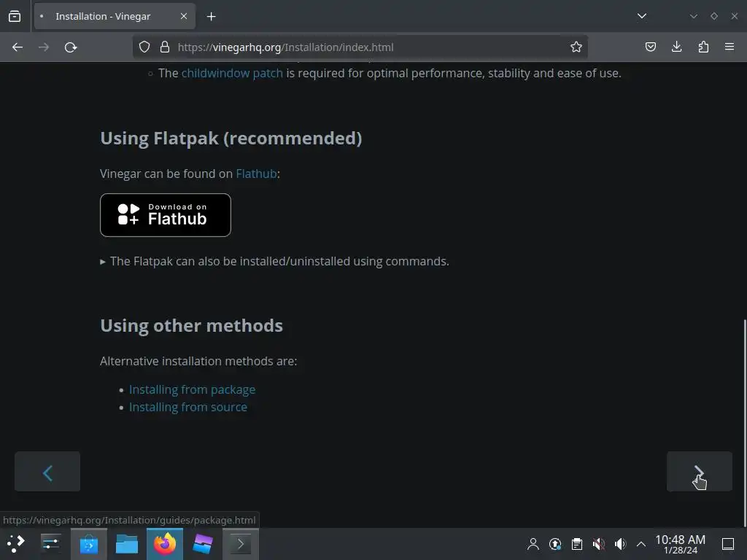Screen dimensions: 747x560
Task: Close the Installation - Vinegar tab
Action: pos(183,16)
